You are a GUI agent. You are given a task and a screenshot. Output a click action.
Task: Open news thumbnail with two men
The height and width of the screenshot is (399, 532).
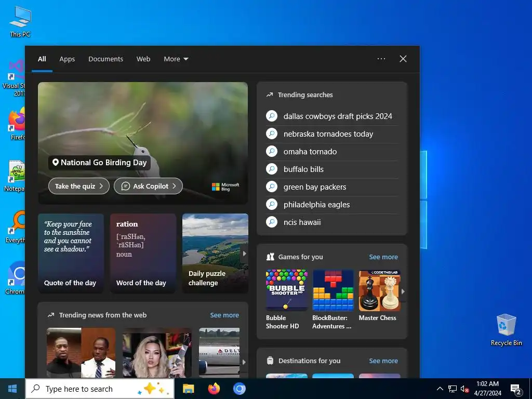point(81,353)
